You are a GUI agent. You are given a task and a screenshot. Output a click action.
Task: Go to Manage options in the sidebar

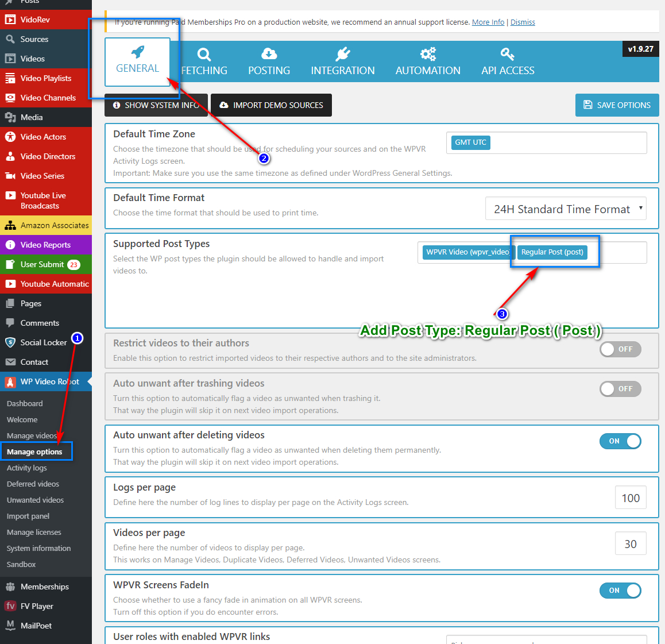[x=34, y=452]
